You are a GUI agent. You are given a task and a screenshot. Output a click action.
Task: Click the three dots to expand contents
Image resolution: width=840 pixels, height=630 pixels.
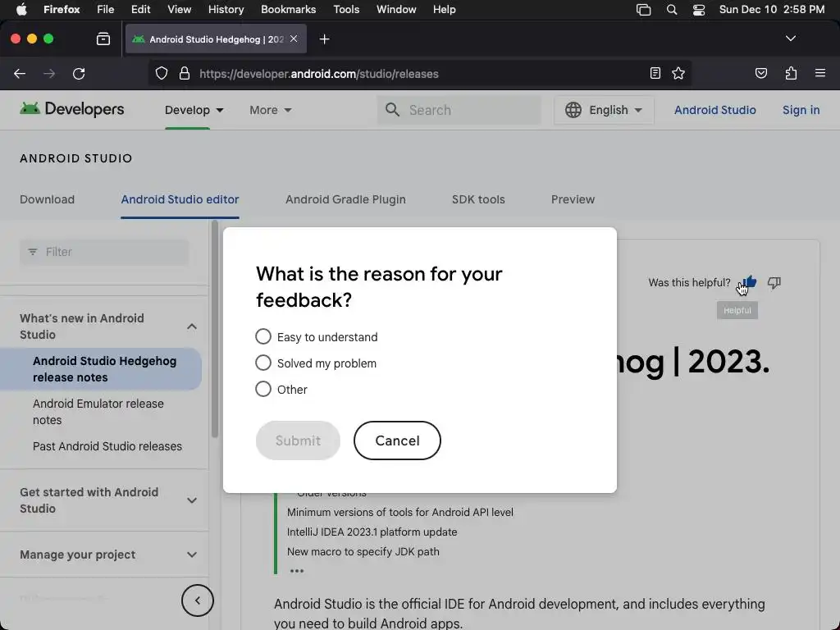click(297, 571)
